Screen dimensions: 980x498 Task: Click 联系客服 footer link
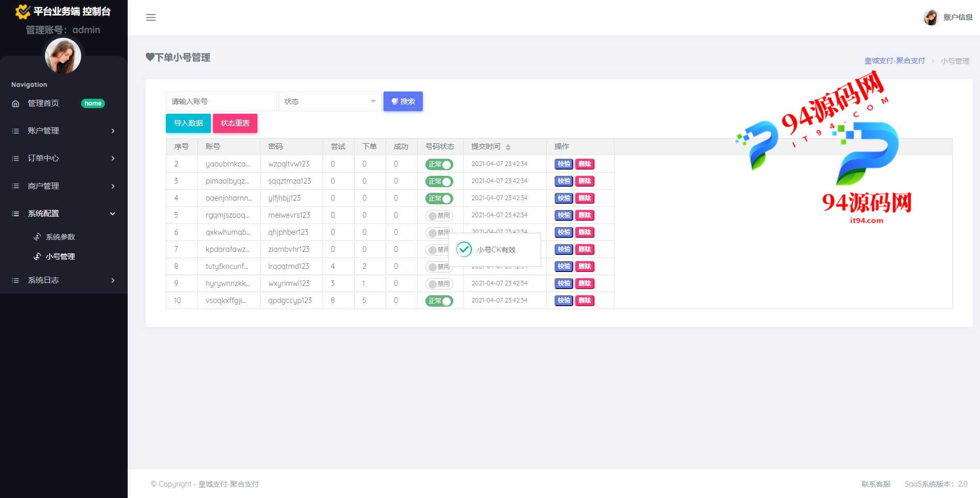(x=876, y=484)
